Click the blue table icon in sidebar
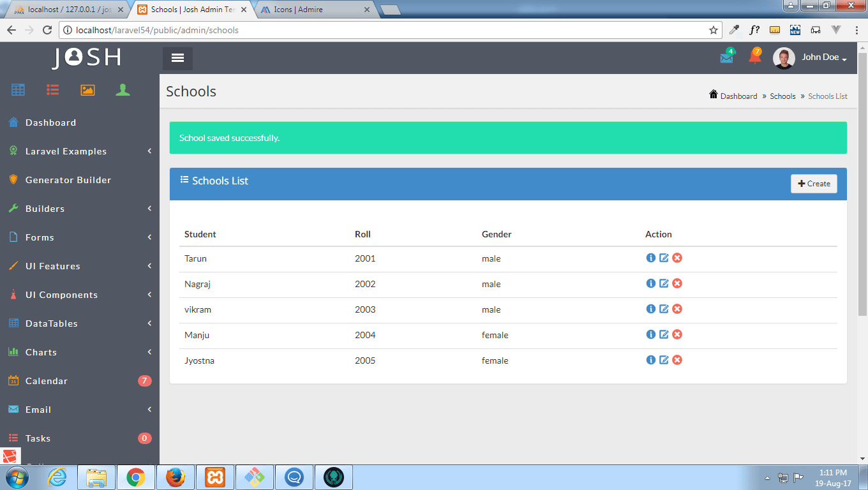 coord(18,90)
